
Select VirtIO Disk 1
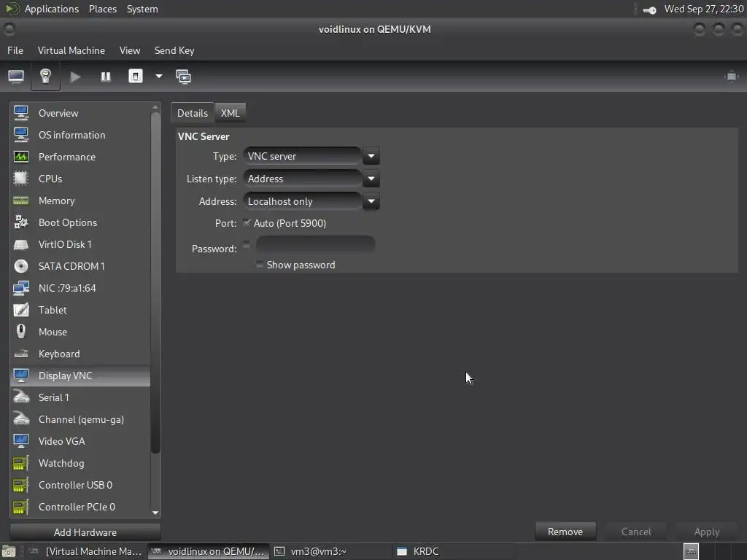click(x=80, y=245)
